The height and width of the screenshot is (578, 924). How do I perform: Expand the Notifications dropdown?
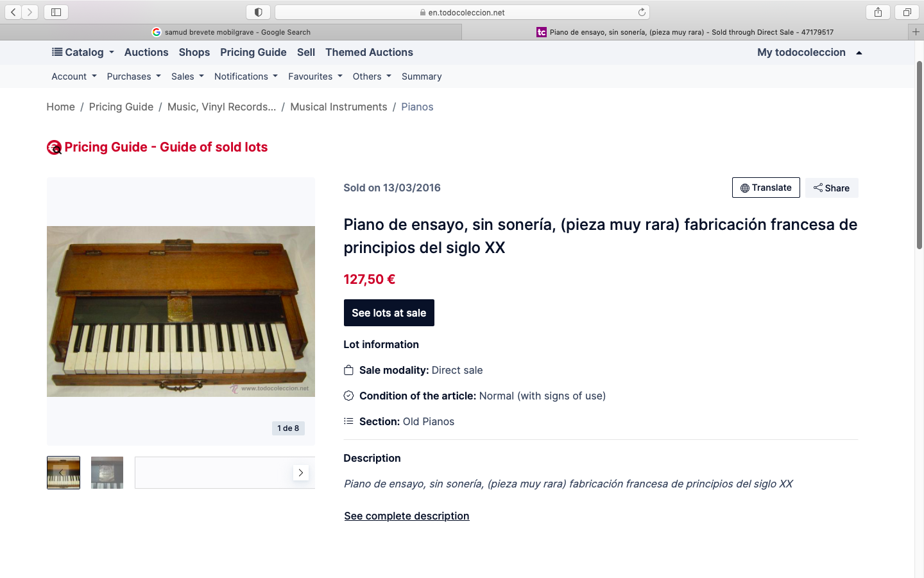click(246, 76)
